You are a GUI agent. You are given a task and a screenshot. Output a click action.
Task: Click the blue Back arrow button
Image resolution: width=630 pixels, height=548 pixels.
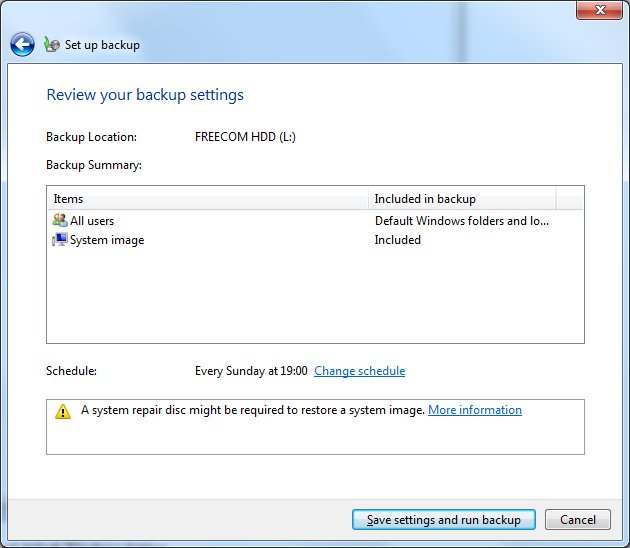pyautogui.click(x=22, y=44)
